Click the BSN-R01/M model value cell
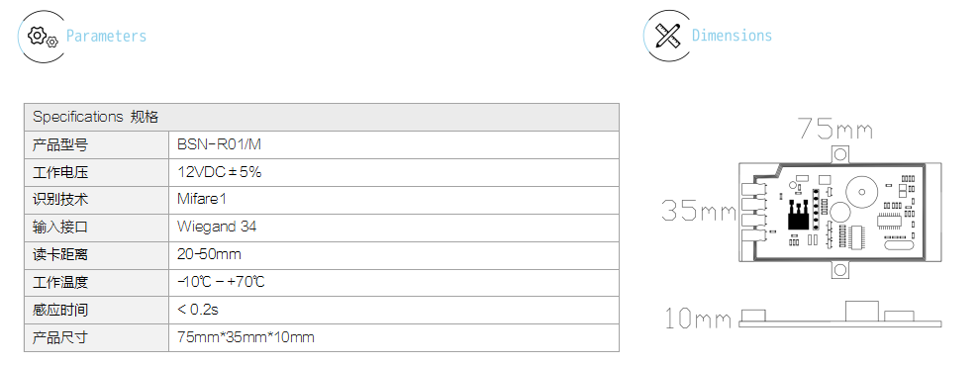Screen dimensions: 980x366 pyautogui.click(x=394, y=144)
